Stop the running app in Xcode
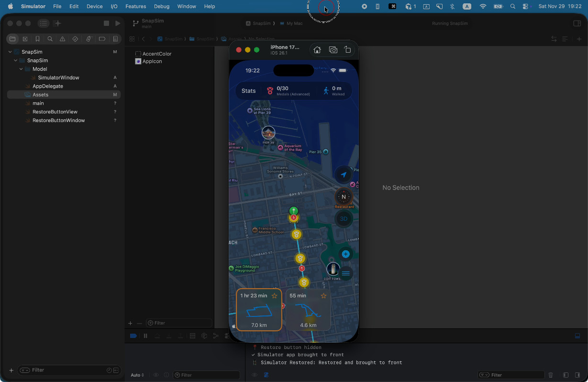Viewport: 588px width, 382px height. point(106,23)
